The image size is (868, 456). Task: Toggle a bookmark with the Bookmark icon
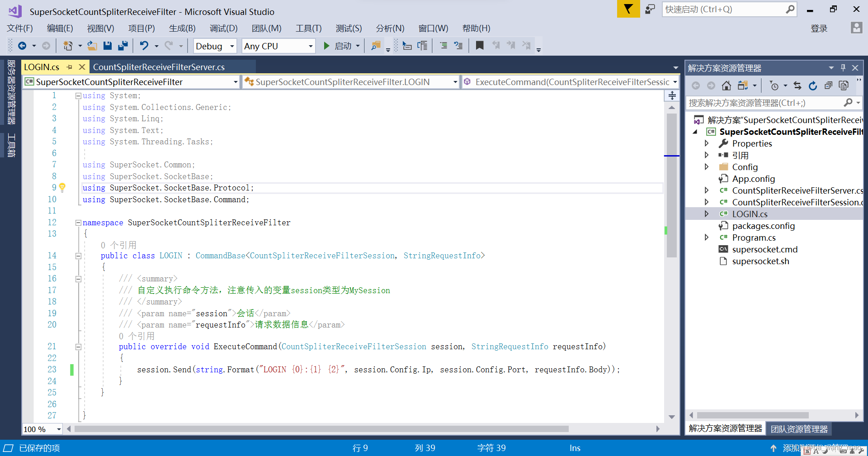[x=480, y=46]
